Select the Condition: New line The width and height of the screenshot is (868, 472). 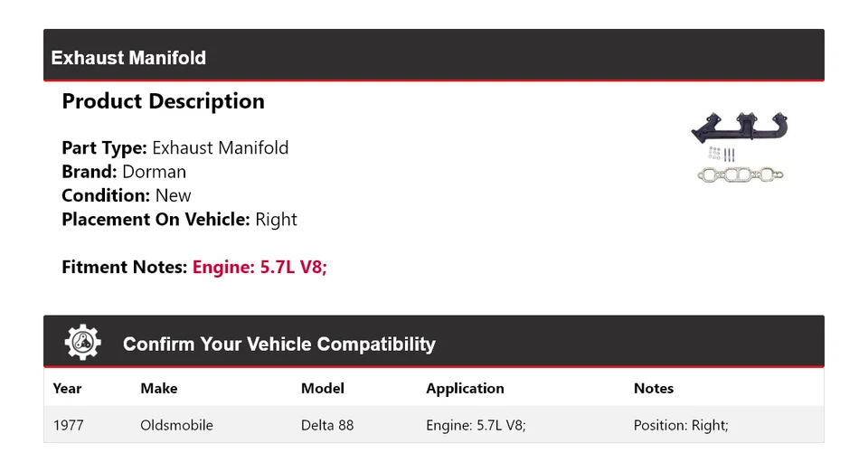coord(127,195)
